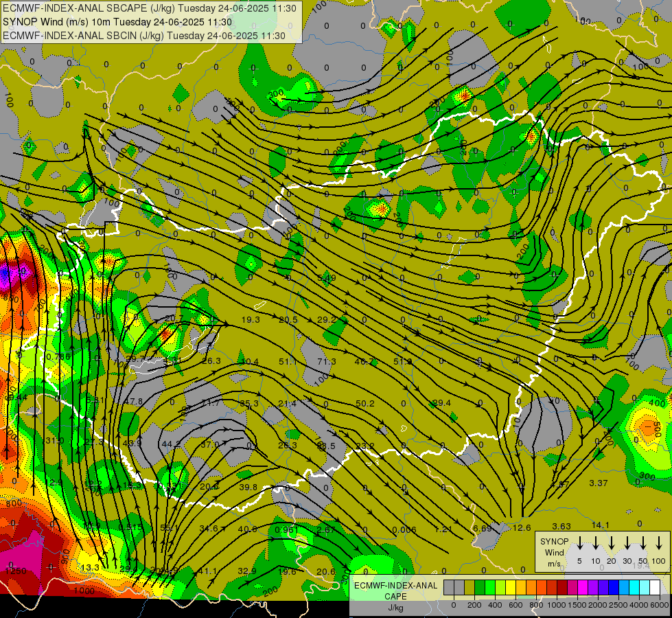Click the map value '21.4'
The width and height of the screenshot is (672, 618).
(x=287, y=404)
